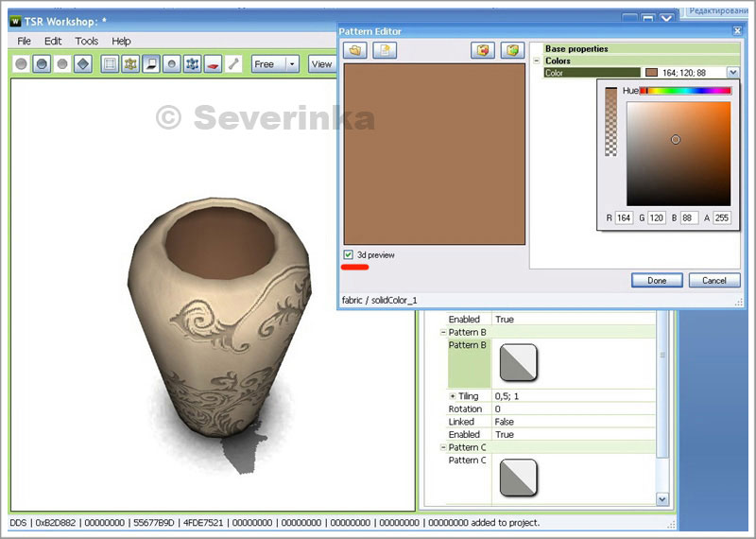Screen dimensions: 756x539
Task: Click the new pattern document icon
Action: click(384, 50)
